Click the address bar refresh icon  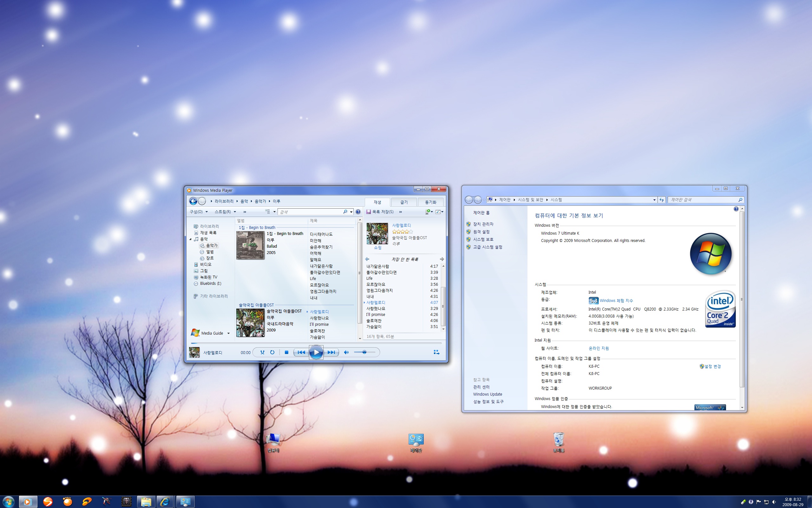tap(661, 200)
